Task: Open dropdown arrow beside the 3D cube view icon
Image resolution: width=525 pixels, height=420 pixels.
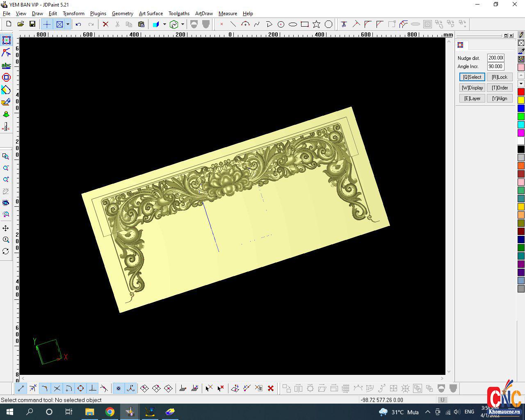Action: [x=164, y=24]
